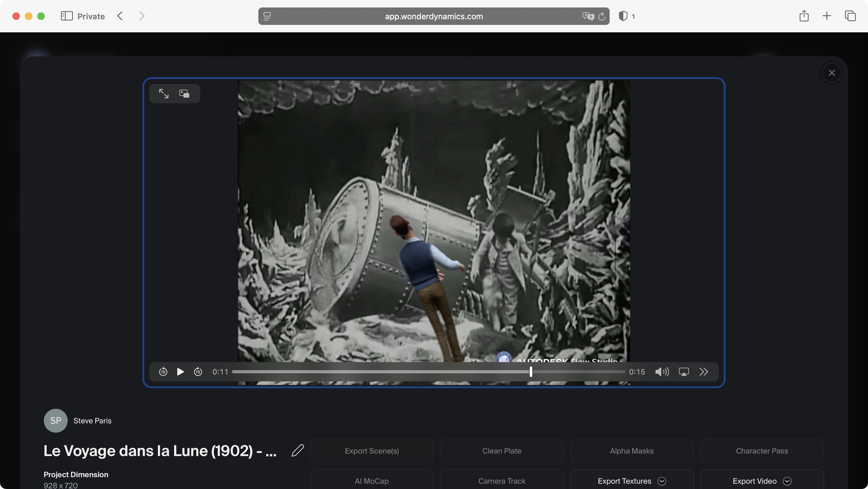Activate picture-in-picture icon above the video
868x489 pixels.
coord(184,93)
